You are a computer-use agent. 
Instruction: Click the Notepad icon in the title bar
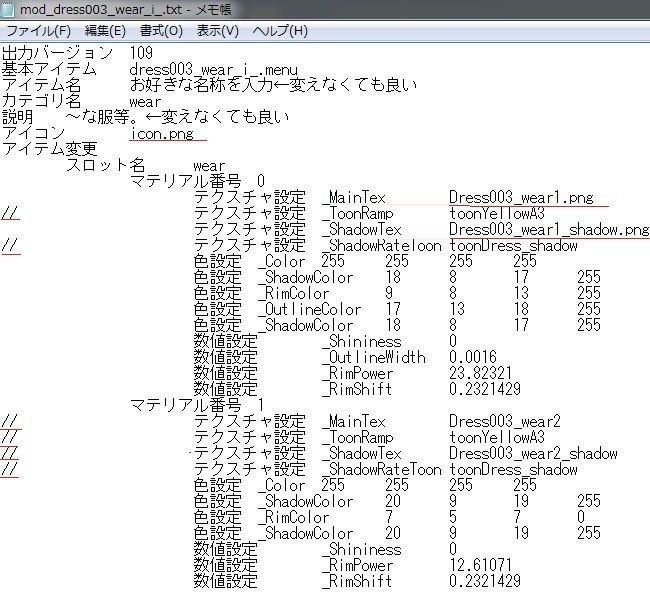coord(8,9)
